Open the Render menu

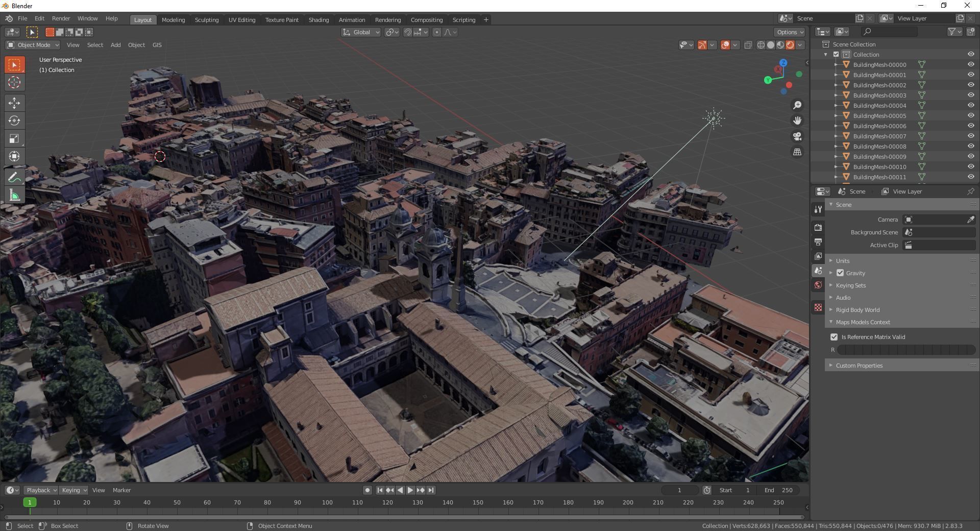point(61,18)
